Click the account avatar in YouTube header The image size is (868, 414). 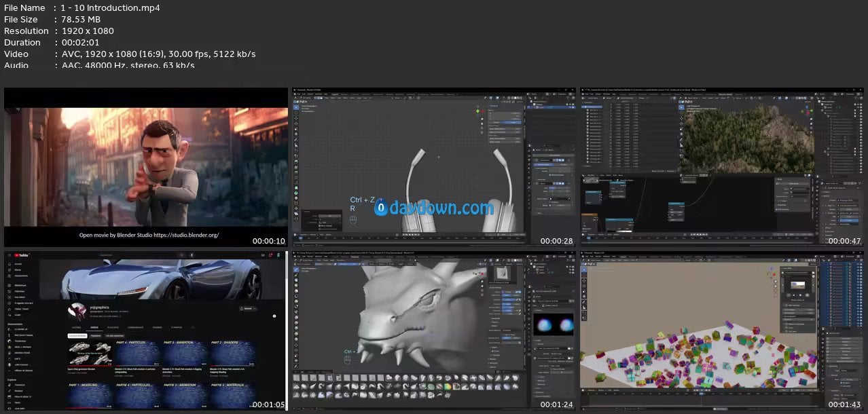(x=278, y=255)
